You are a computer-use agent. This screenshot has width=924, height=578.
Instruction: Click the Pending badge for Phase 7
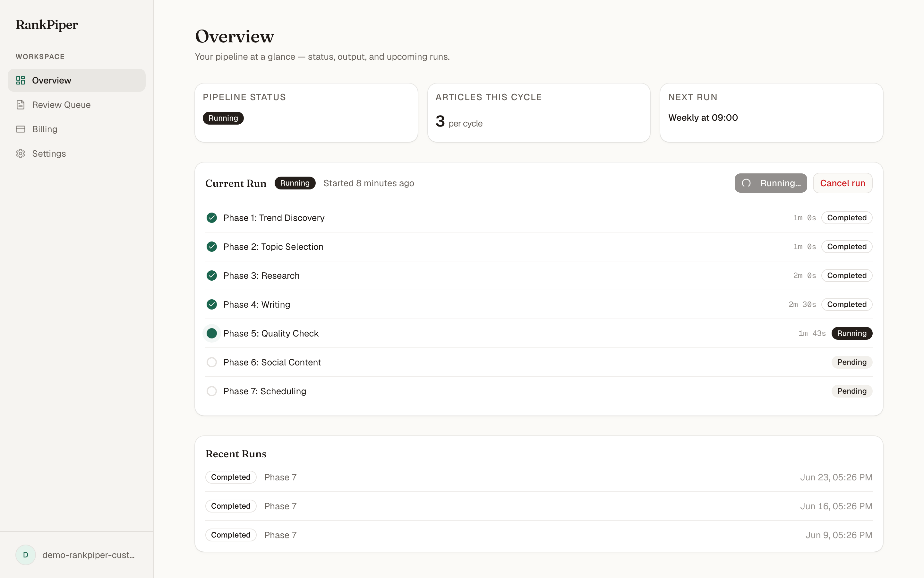pos(852,391)
